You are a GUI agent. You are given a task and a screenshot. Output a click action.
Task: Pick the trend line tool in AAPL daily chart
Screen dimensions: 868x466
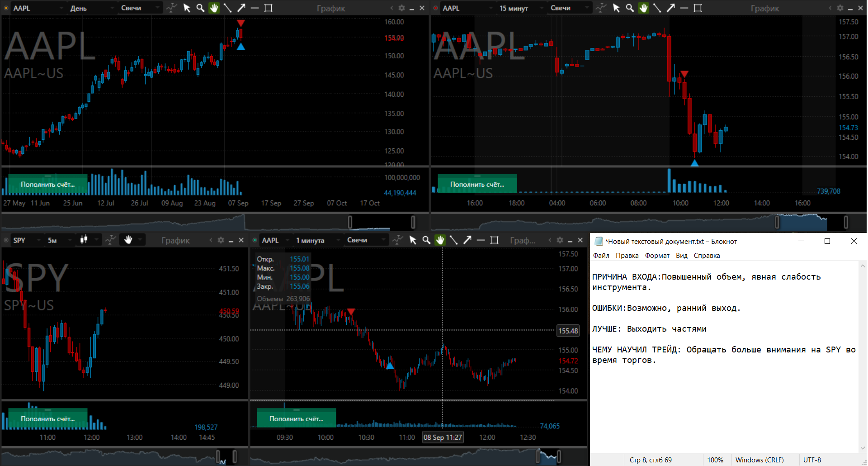tap(227, 8)
